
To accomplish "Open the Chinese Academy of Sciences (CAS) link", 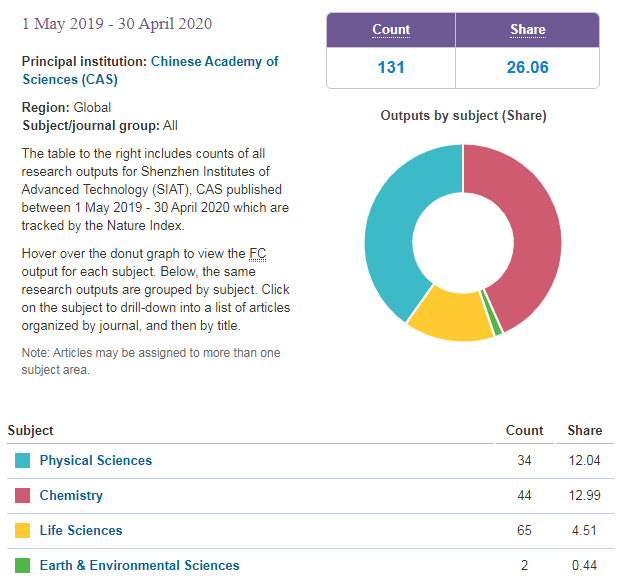I will coord(214,62).
